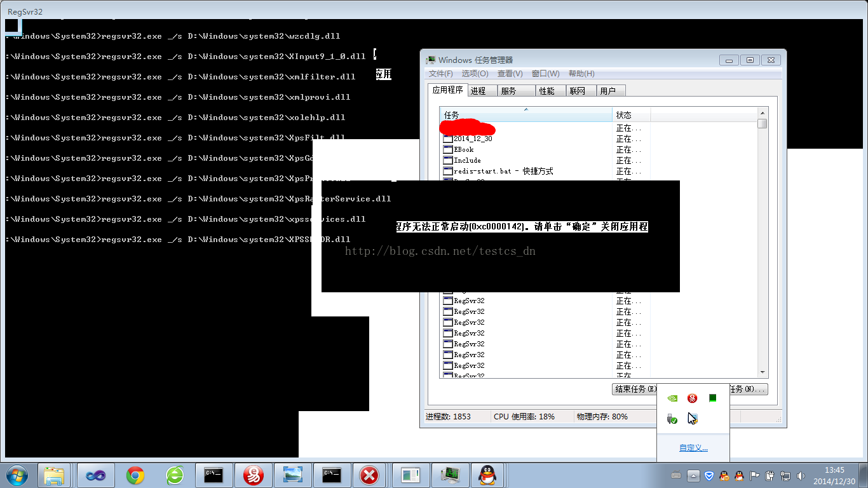868x488 pixels.
Task: Click the Windows Start button
Action: (x=17, y=475)
